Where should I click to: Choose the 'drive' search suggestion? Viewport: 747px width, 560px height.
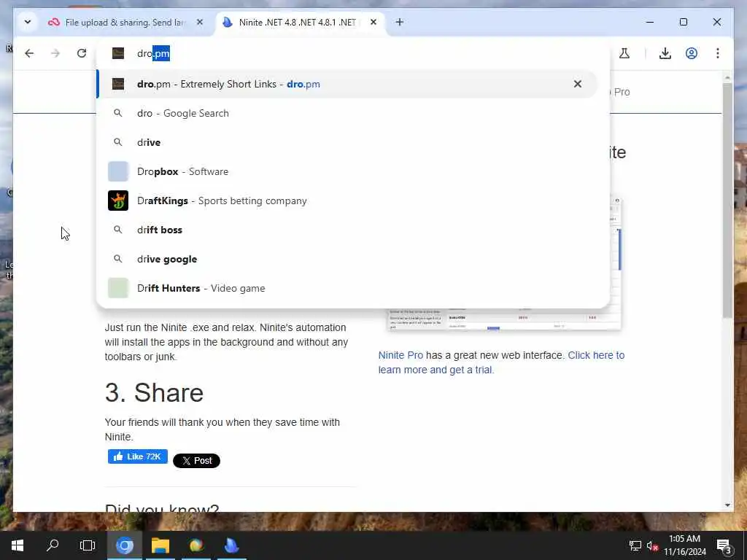pyautogui.click(x=347, y=142)
